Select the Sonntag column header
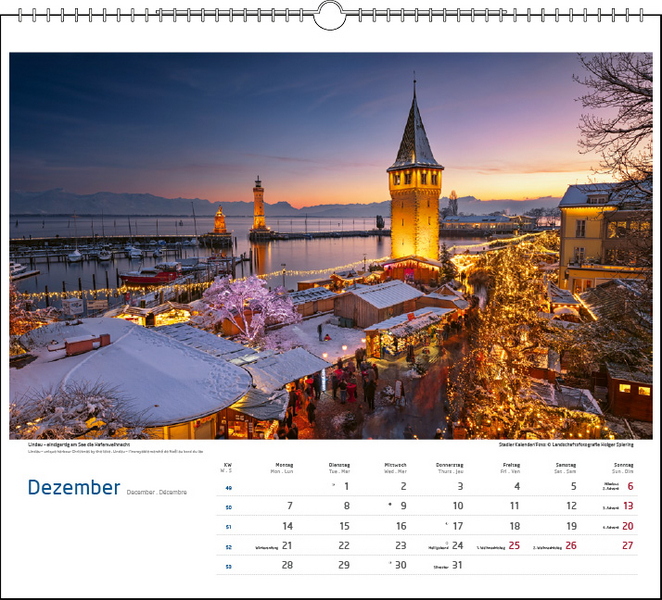662x600 pixels. (x=623, y=466)
